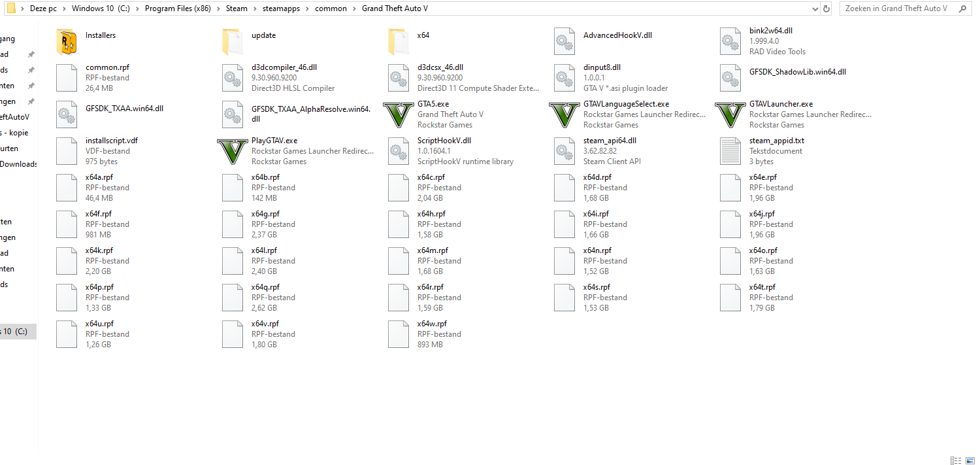The width and height of the screenshot is (980, 465).
Task: Navigate to Deze pc breadcrumb
Action: pyautogui.click(x=44, y=9)
